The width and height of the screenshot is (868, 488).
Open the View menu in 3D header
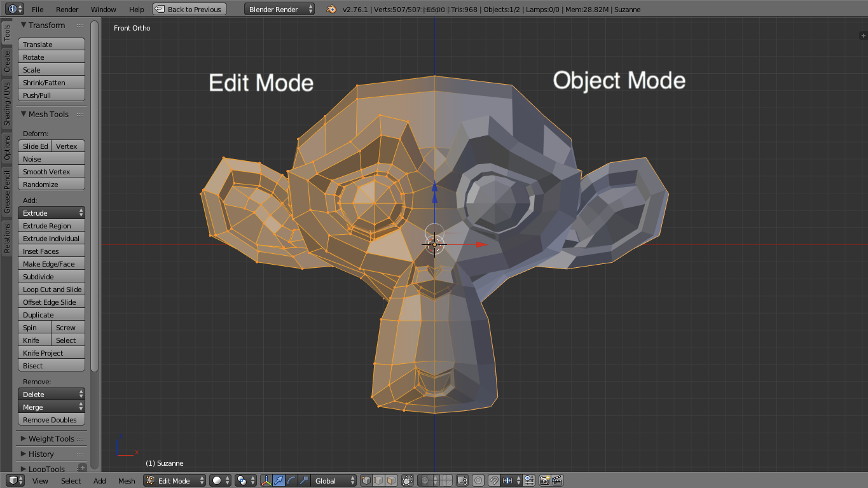pos(40,481)
